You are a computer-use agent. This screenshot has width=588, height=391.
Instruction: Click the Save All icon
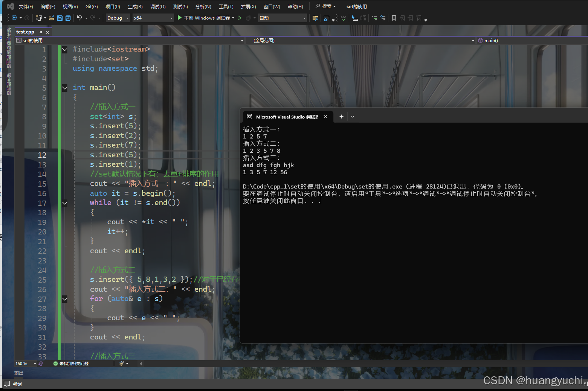[x=67, y=18]
